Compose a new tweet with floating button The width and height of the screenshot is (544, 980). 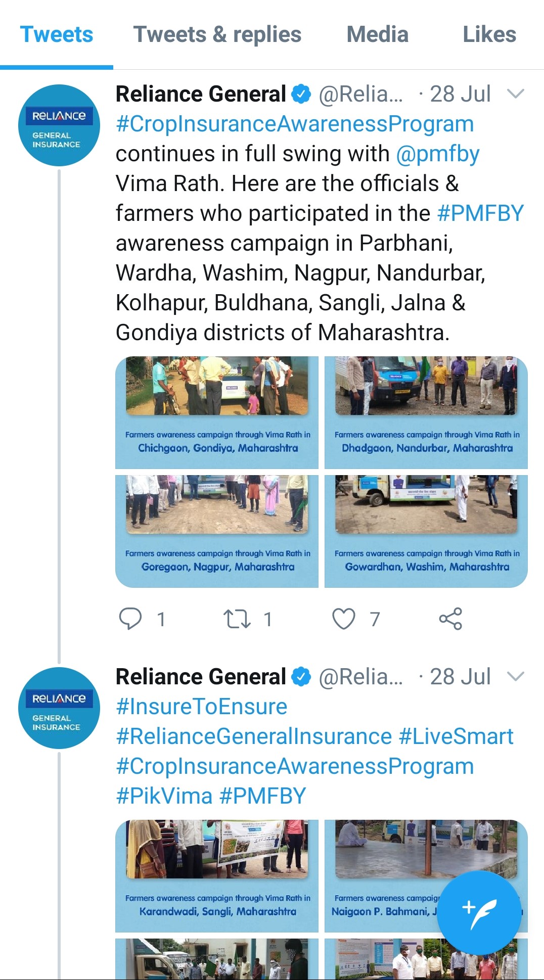point(479,912)
